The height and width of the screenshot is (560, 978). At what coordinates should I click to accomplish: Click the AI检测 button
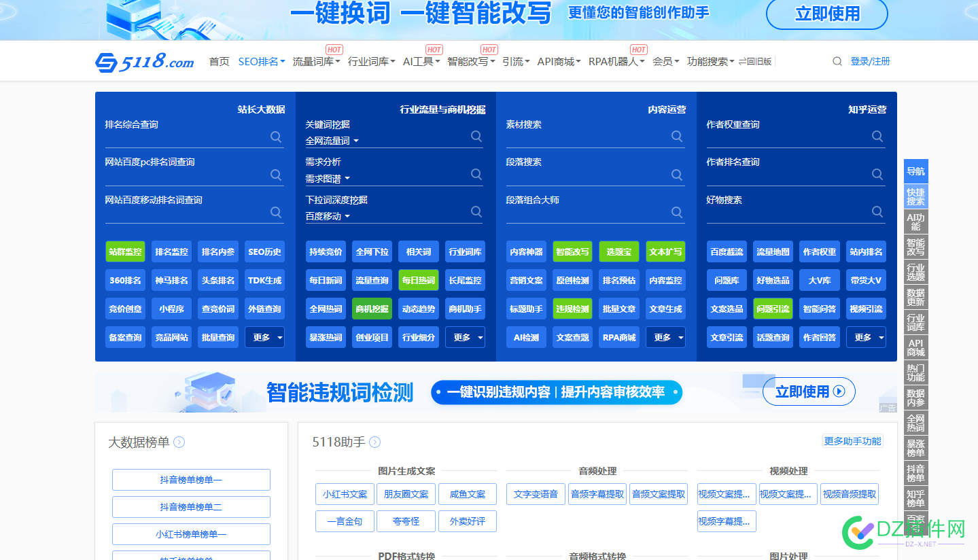[x=526, y=337]
